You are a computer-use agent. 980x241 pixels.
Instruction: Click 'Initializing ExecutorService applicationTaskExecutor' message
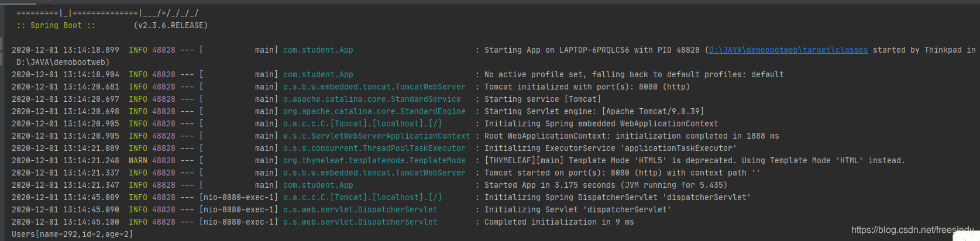click(x=610, y=149)
